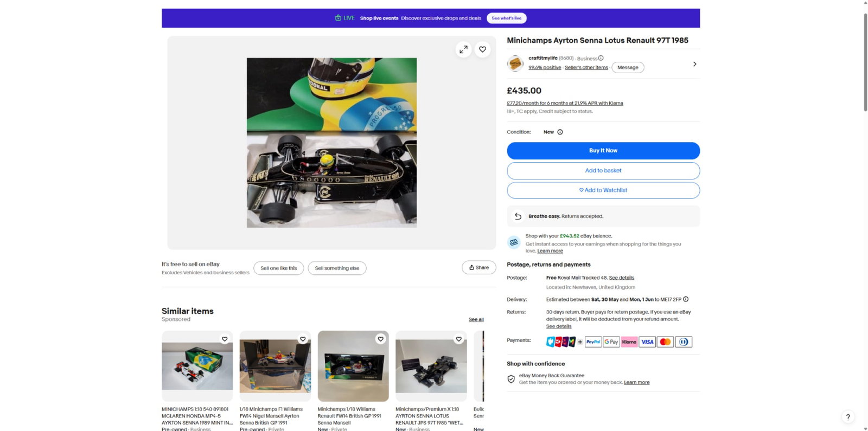This screenshot has width=868, height=431.
Task: Click the LIVE shop events icon in banner
Action: click(x=338, y=18)
